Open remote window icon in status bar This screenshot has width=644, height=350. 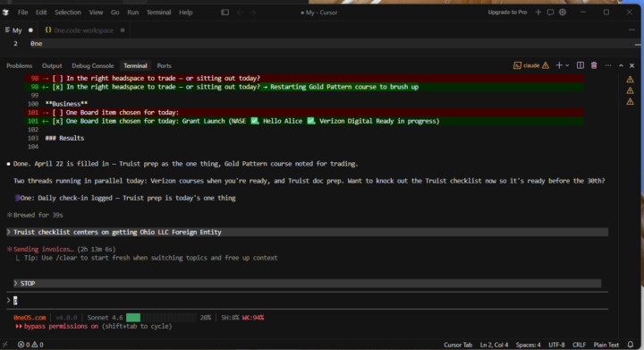click(5, 345)
